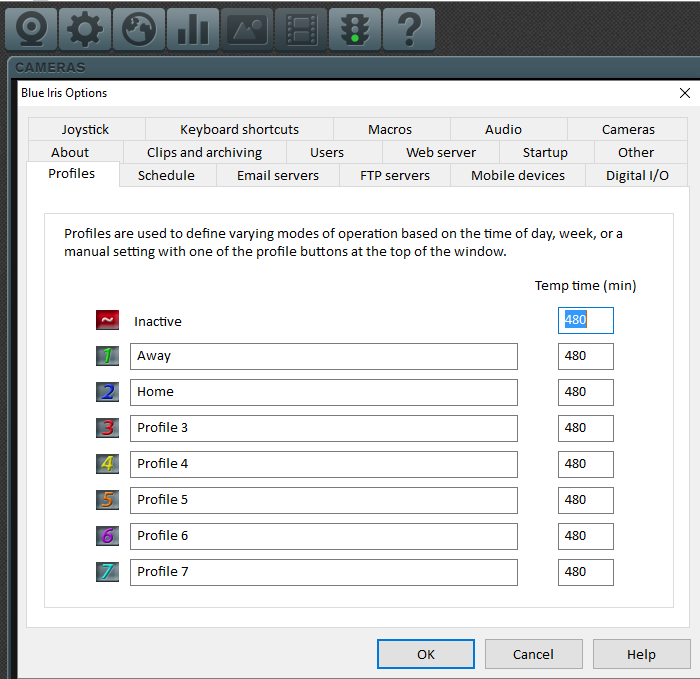Click the red number 3 profile icon
Screen dimensions: 700x679
(x=107, y=428)
